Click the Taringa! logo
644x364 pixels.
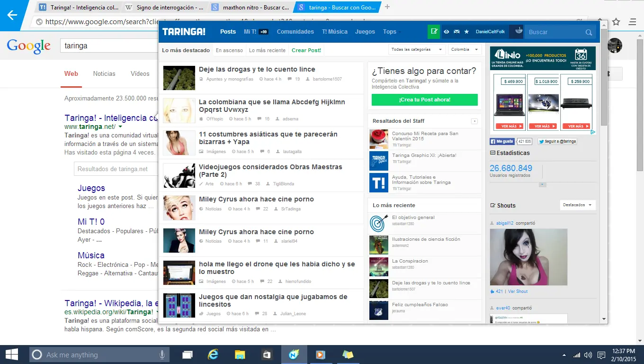184,32
